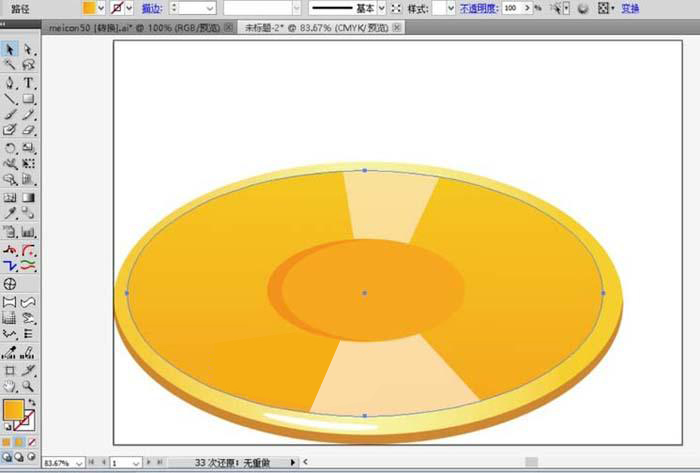The height and width of the screenshot is (473, 700).
Task: Click the opacity value field showing 100
Action: coord(512,8)
